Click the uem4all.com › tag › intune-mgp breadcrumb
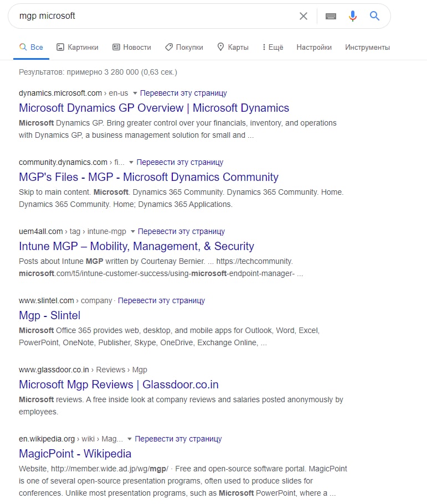 coord(73,231)
